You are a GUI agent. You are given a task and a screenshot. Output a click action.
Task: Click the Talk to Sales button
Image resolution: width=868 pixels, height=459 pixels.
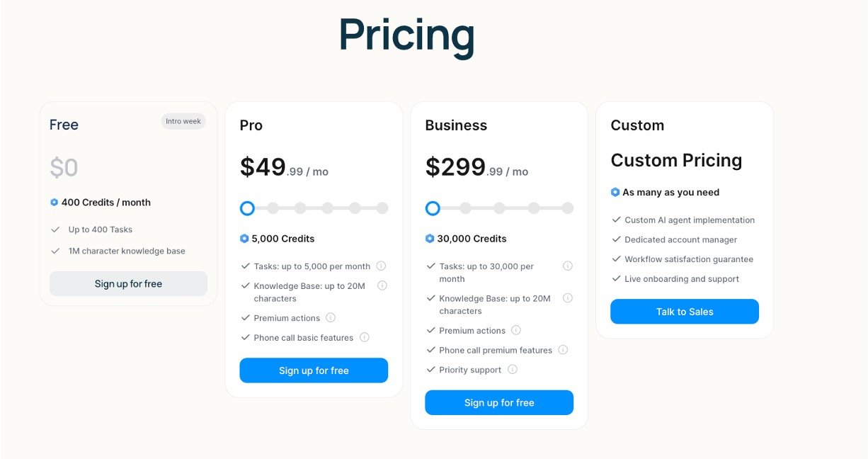(x=685, y=312)
